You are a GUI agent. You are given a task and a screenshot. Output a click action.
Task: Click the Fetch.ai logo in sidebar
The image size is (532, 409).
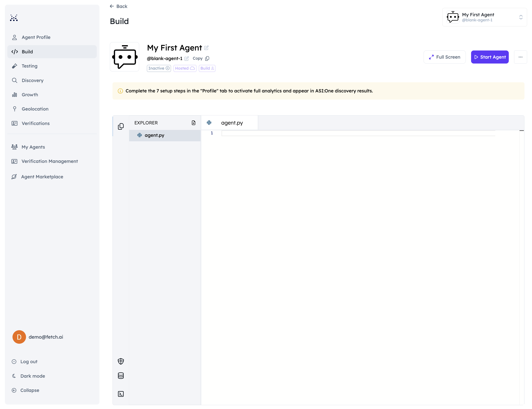pos(14,18)
